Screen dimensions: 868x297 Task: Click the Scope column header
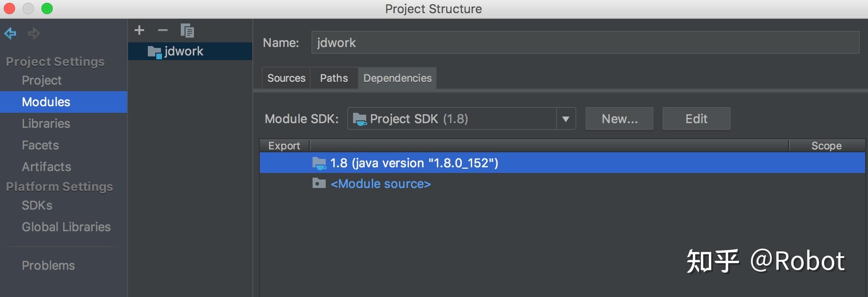click(x=826, y=146)
